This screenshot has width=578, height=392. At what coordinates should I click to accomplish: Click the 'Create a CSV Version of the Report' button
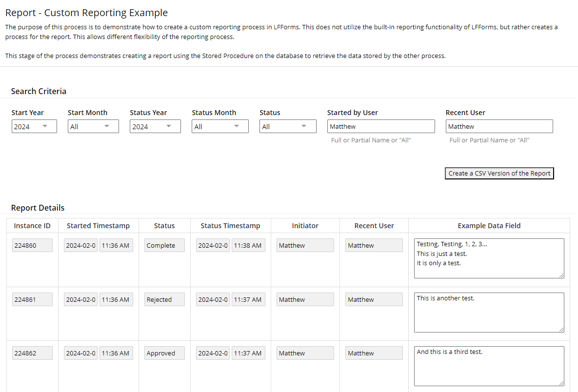(499, 173)
